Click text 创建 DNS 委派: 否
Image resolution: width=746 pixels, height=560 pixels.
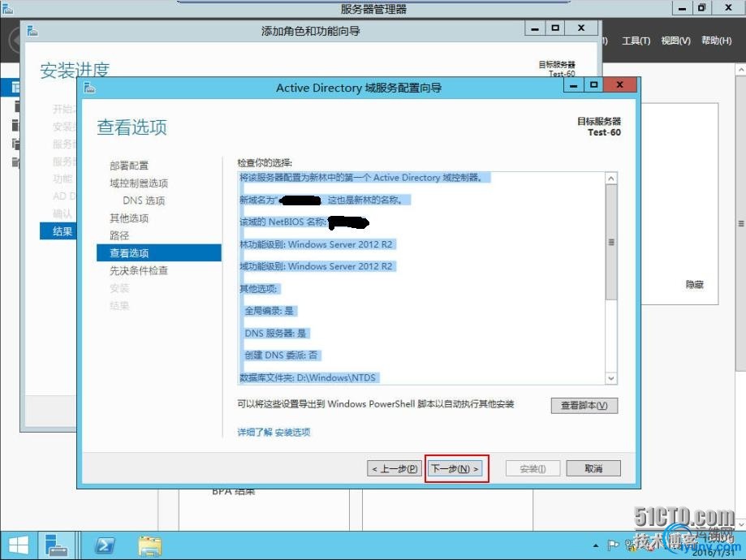(x=281, y=355)
